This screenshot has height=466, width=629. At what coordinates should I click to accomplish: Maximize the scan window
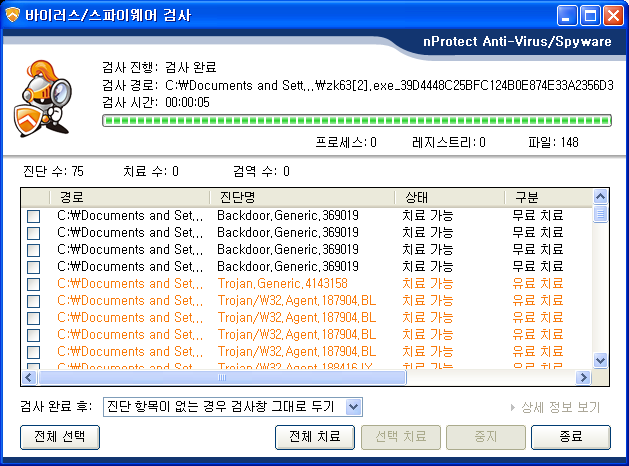pos(590,16)
